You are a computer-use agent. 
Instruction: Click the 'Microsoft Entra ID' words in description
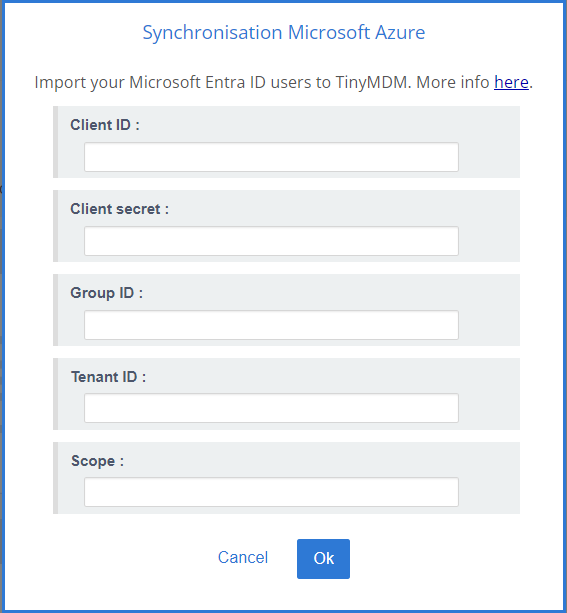point(197,82)
